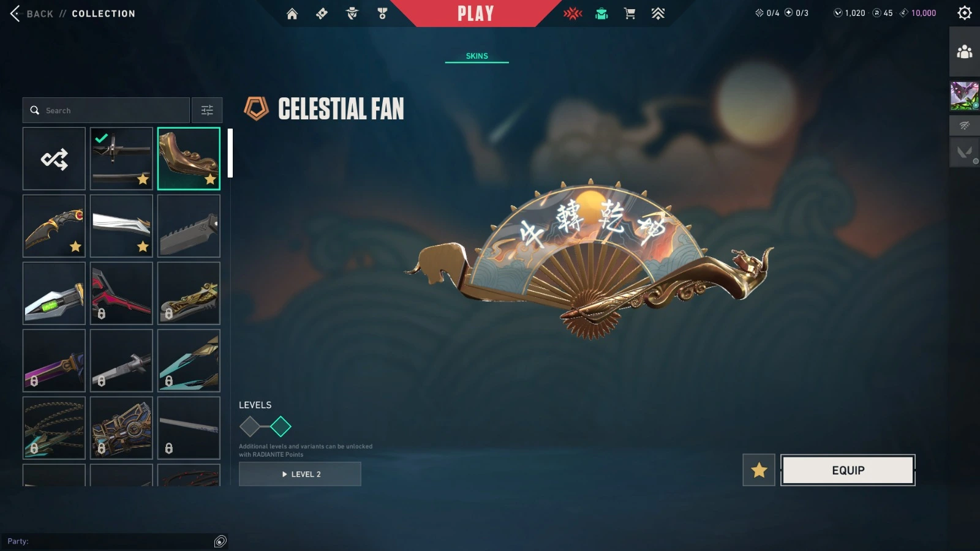This screenshot has width=980, height=551.
Task: Open the store cart icon
Action: (x=630, y=13)
